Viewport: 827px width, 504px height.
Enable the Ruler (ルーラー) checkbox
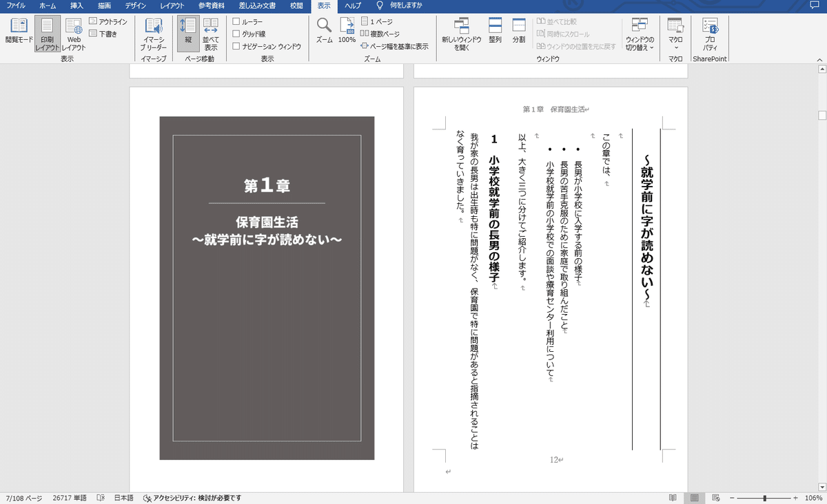pyautogui.click(x=236, y=22)
